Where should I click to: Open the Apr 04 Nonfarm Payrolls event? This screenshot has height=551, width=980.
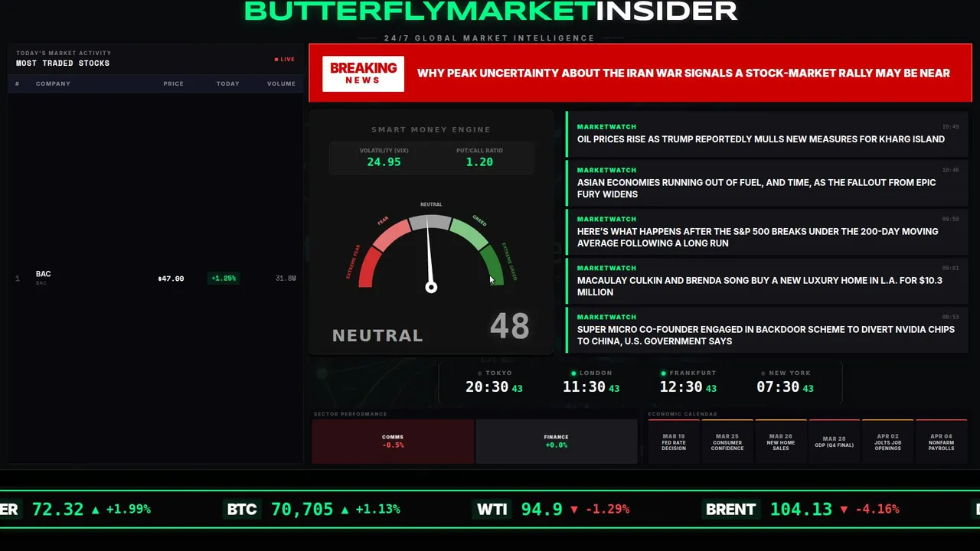[942, 442]
